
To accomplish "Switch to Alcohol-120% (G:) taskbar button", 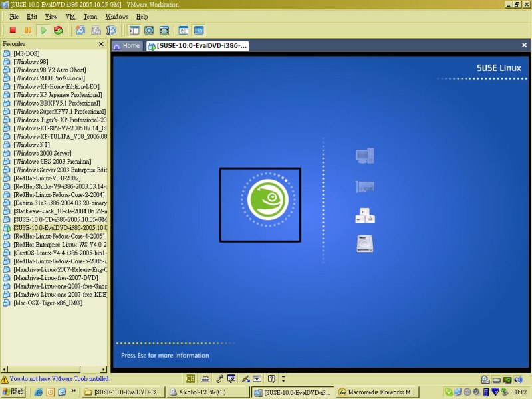I will [x=208, y=392].
